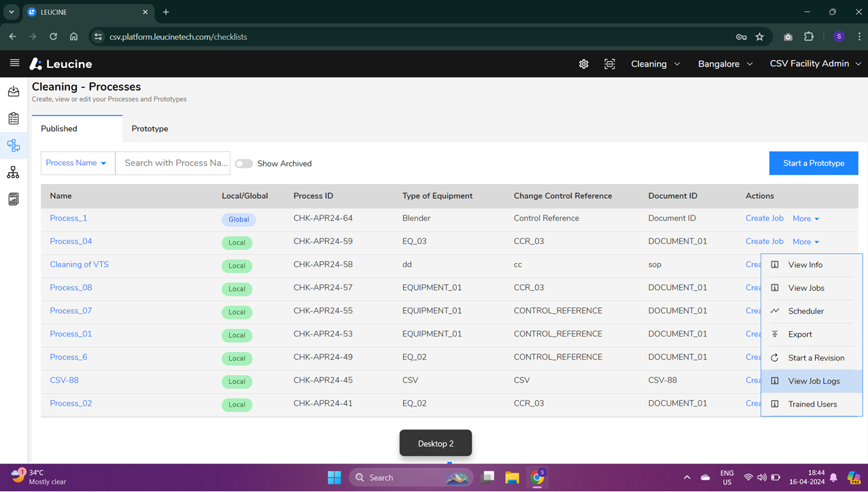This screenshot has width=868, height=492.
Task: Select the highlighted Processes flowchart sidebar icon
Action: pos(13,145)
